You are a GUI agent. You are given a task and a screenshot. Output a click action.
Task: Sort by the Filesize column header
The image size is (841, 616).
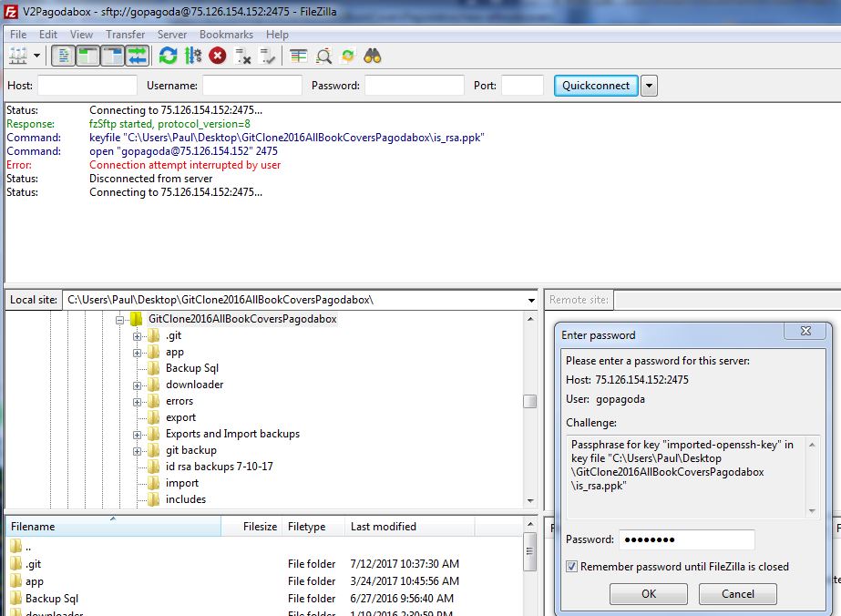pyautogui.click(x=252, y=527)
